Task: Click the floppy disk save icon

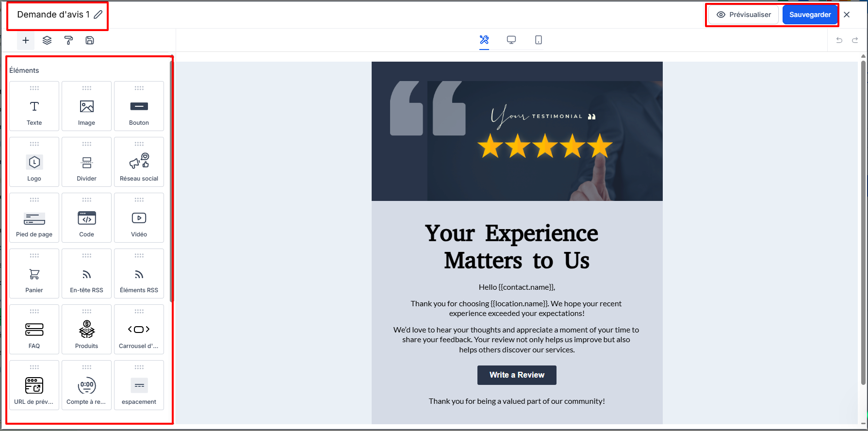Action: click(x=90, y=40)
